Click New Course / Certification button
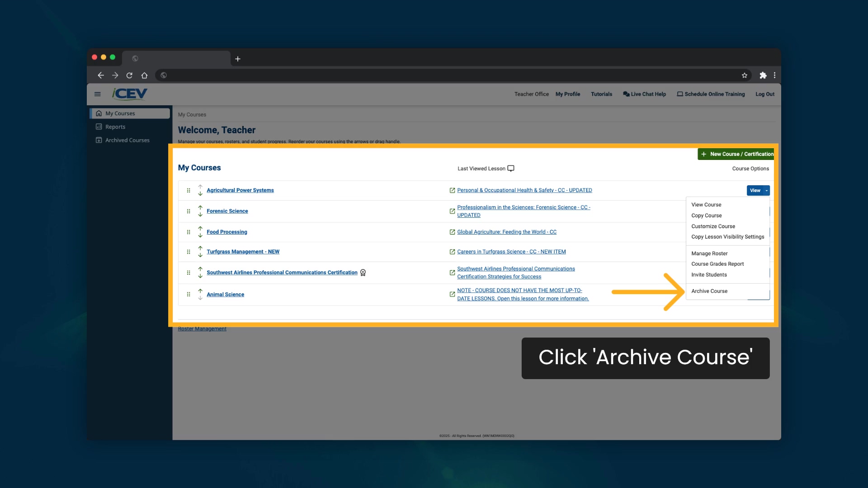The image size is (868, 488). pyautogui.click(x=737, y=154)
